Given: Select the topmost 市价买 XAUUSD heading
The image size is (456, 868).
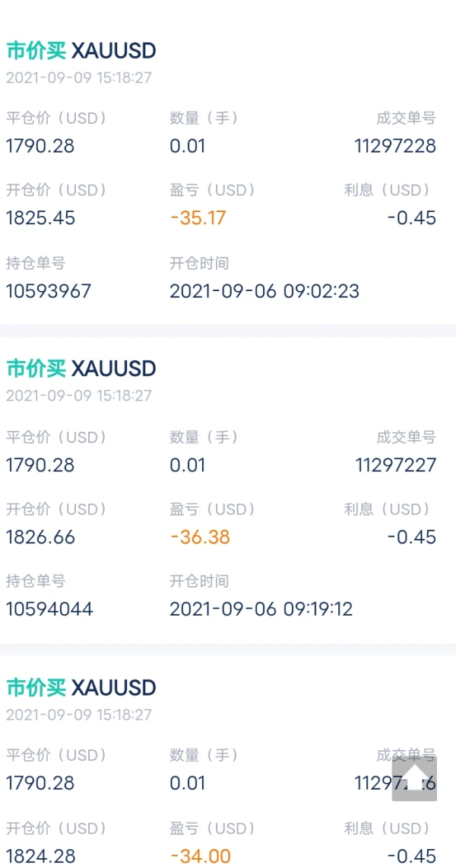Looking at the screenshot, I should 81,51.
